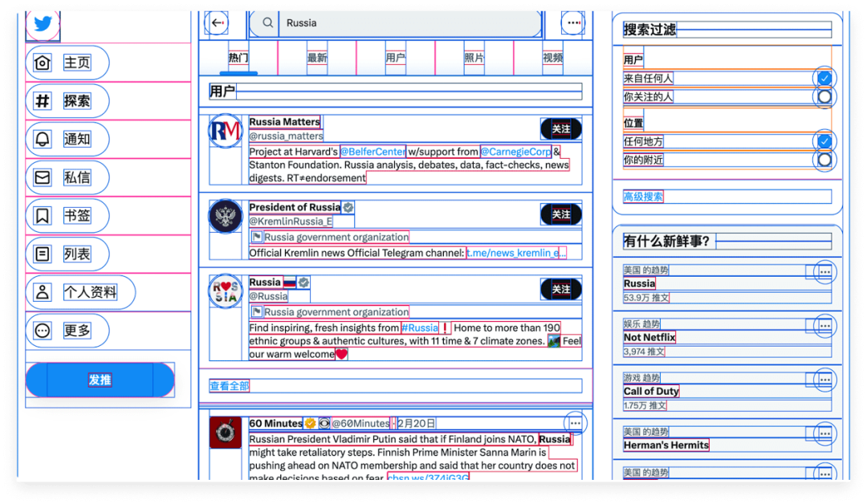Open more menu for Russia trend

tap(824, 272)
